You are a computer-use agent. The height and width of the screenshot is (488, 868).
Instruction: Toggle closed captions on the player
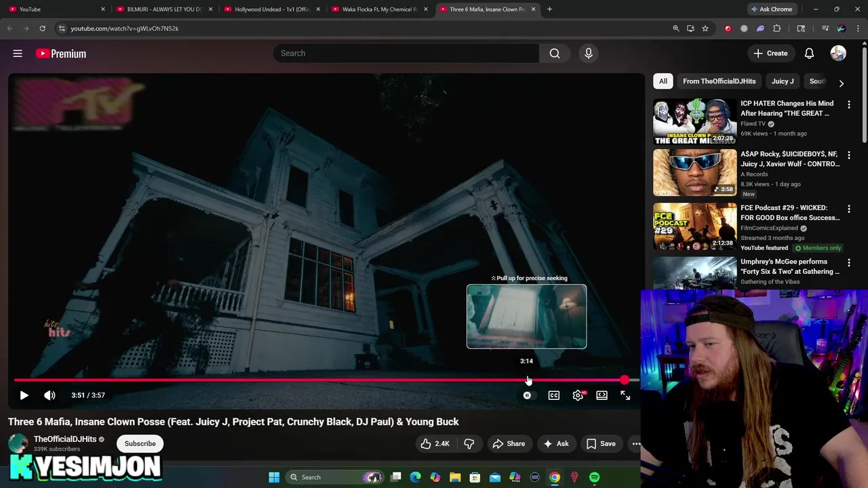pos(554,395)
